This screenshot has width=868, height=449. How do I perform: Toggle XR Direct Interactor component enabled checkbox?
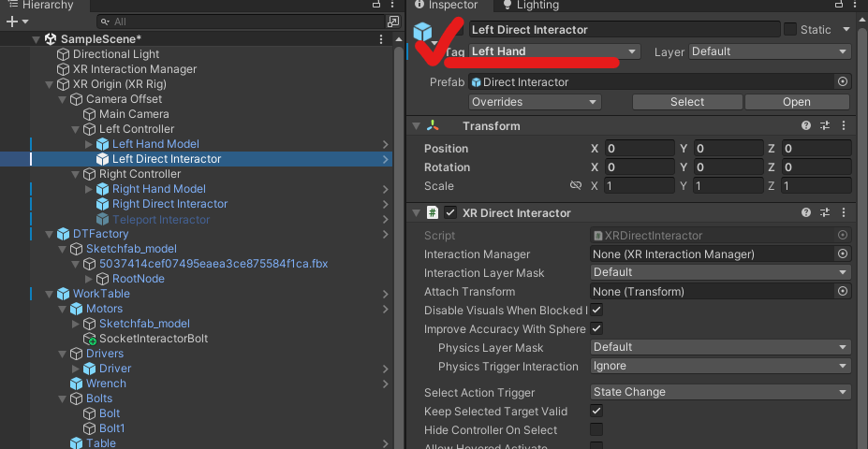(x=450, y=212)
